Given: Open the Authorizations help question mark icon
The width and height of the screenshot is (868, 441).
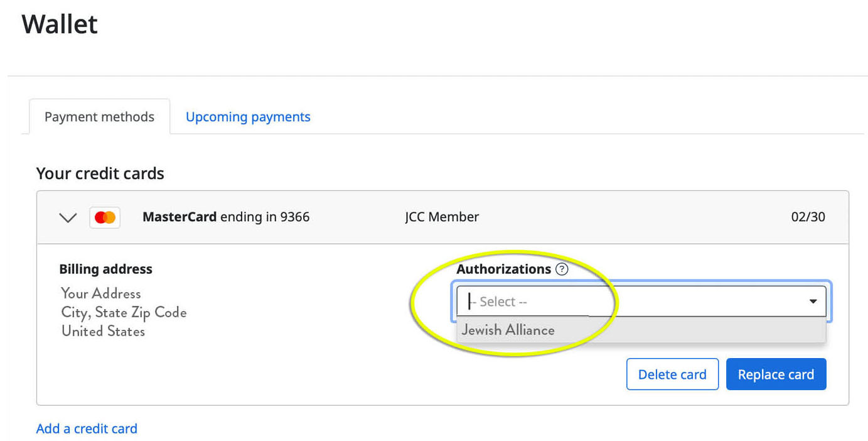Looking at the screenshot, I should [562, 269].
